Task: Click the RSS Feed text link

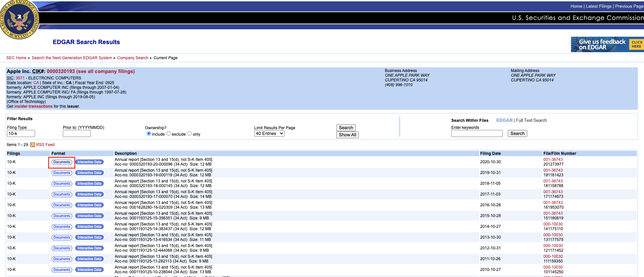Action: point(45,145)
